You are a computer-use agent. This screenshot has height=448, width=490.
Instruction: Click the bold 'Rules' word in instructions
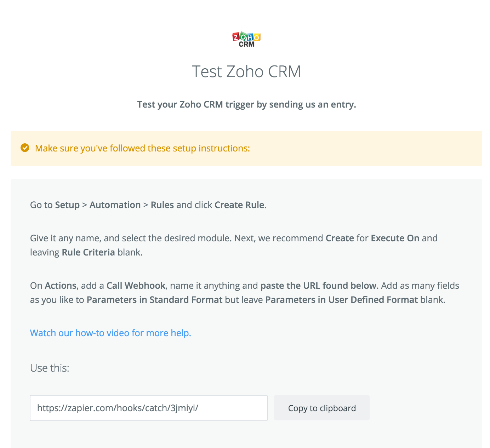coord(162,205)
